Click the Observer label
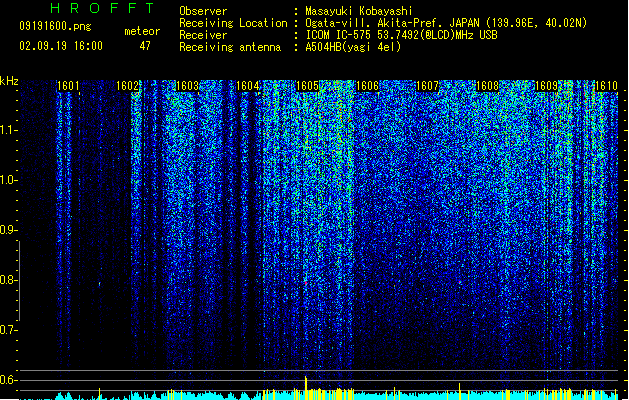The width and height of the screenshot is (629, 400). pyautogui.click(x=203, y=11)
